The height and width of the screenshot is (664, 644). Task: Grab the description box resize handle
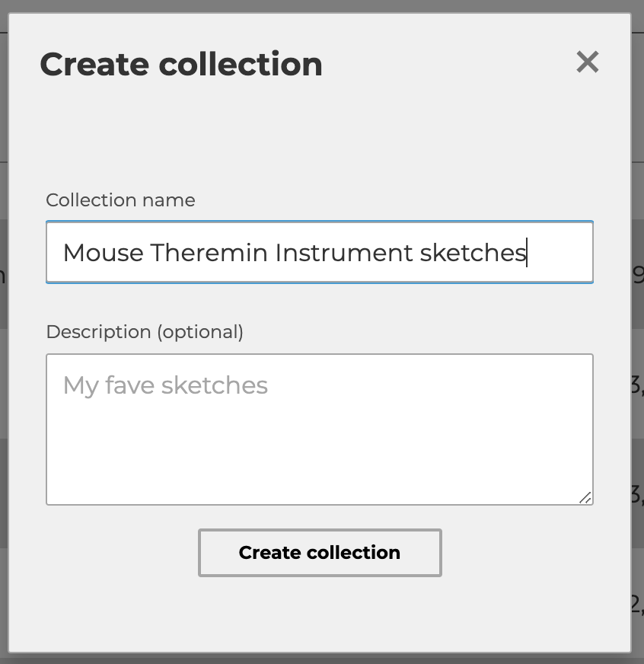click(585, 497)
